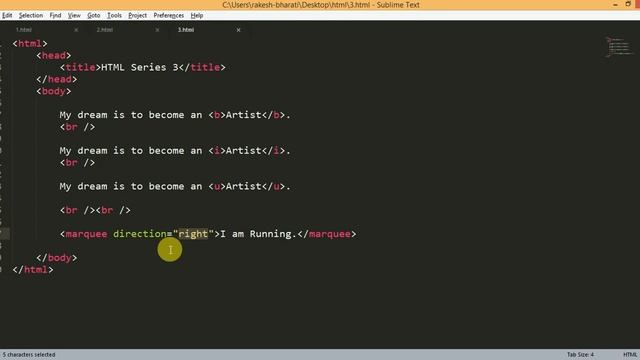Screen dimensions: 640x360
Task: Open HTML syntax selector in status bar
Action: pos(630,355)
